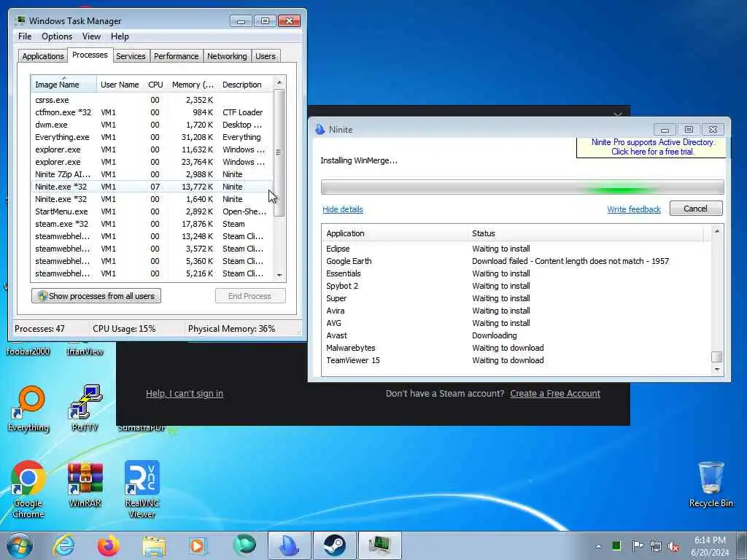
Task: Click Help, I can't sign in in Steam
Action: pos(185,393)
